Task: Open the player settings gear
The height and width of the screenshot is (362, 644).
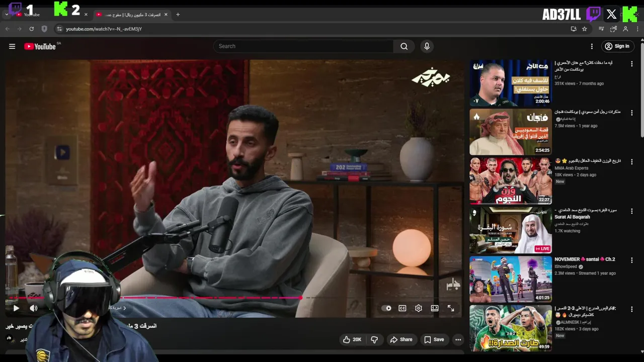Action: 419,308
